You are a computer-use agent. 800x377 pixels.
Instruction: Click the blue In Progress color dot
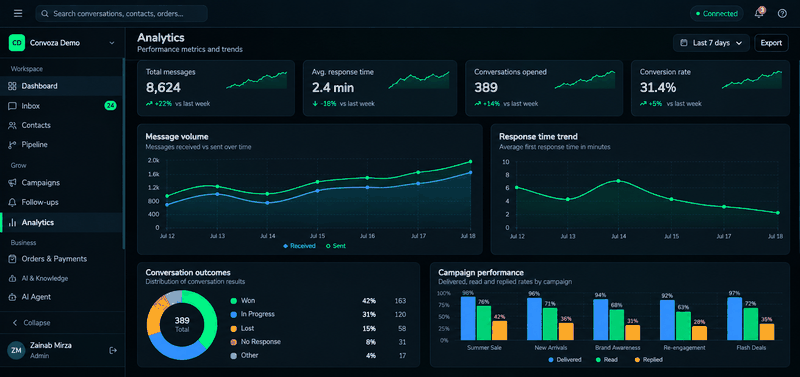pos(234,315)
